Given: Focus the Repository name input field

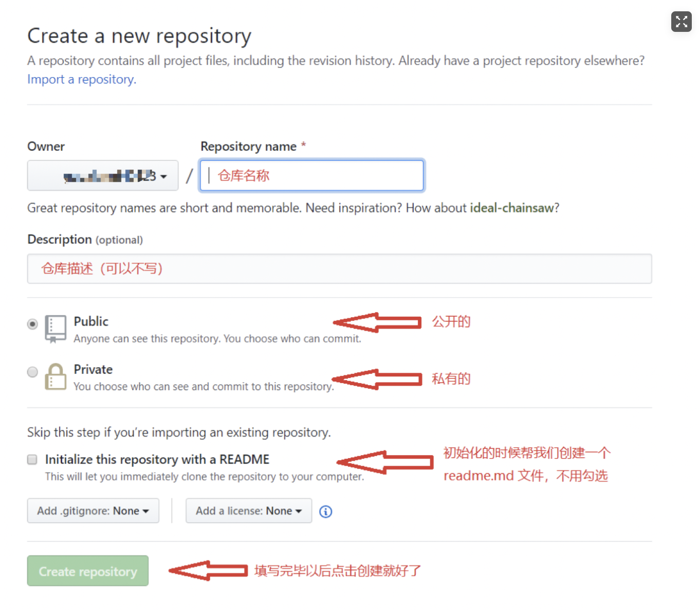Looking at the screenshot, I should click(311, 176).
